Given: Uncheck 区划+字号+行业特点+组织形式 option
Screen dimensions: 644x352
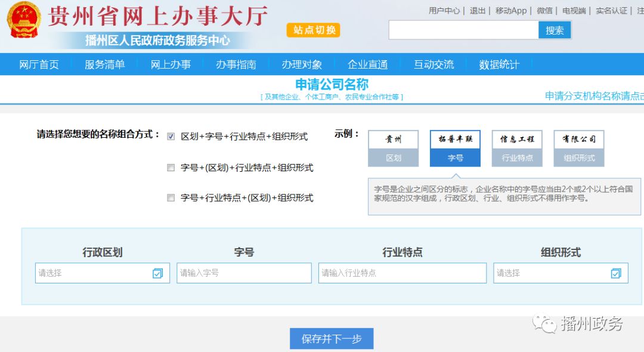Looking at the screenshot, I should (x=171, y=137).
